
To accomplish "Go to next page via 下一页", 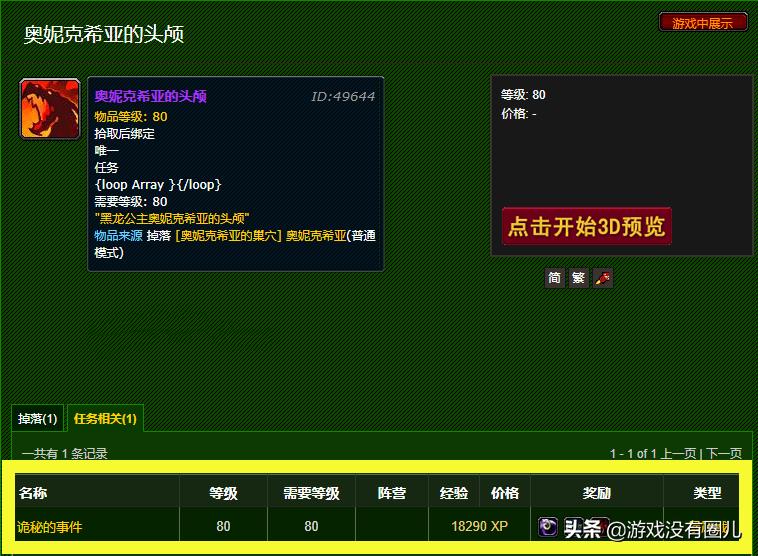I will click(724, 454).
